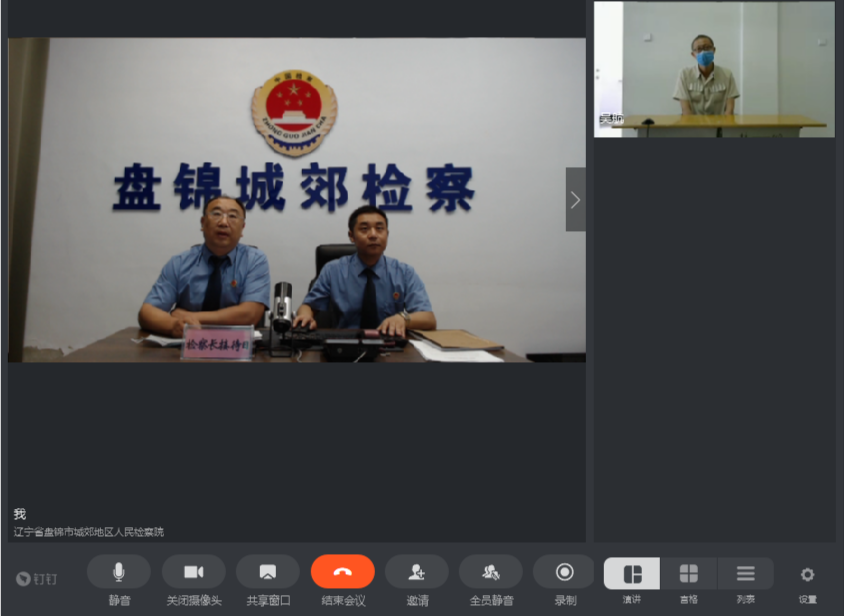Click the 辽宁省盘锦市城郊地区人民检察院 organization label
The image size is (844, 616).
(88, 532)
